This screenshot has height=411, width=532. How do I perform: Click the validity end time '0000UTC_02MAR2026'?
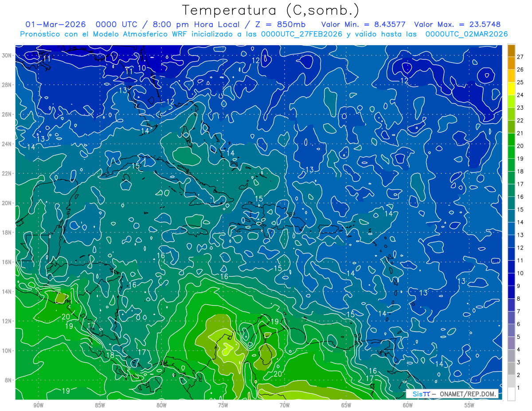pos(466,34)
